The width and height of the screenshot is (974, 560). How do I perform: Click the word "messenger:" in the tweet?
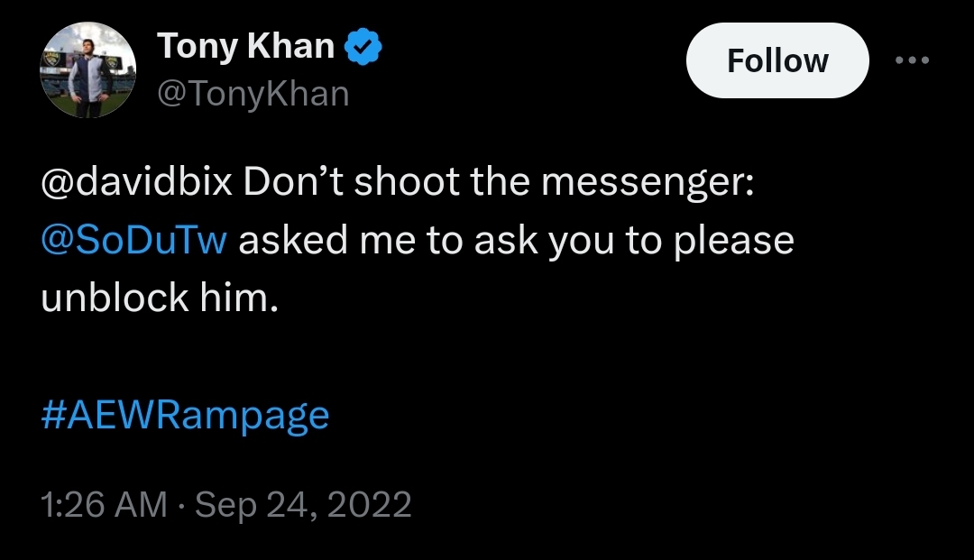tap(646, 184)
